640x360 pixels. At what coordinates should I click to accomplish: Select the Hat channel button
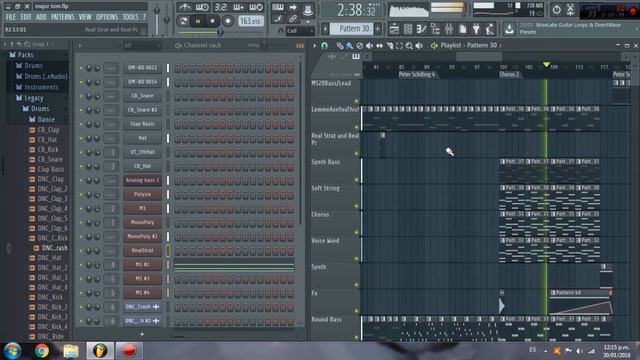(x=142, y=138)
